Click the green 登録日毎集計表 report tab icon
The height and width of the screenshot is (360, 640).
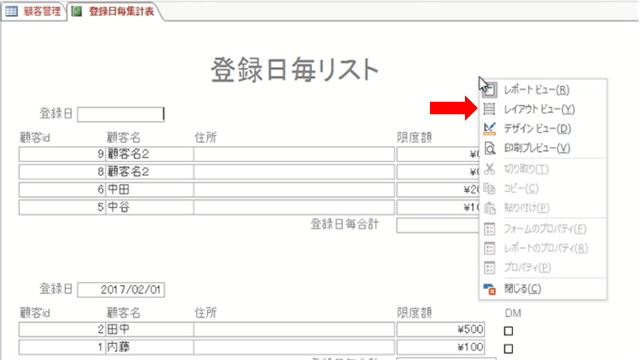point(76,11)
